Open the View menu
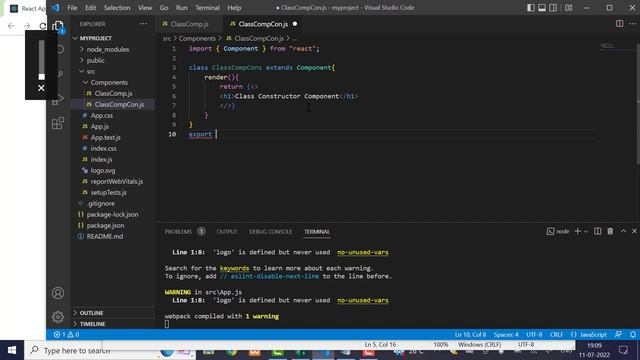The height and width of the screenshot is (360, 640). [145, 8]
